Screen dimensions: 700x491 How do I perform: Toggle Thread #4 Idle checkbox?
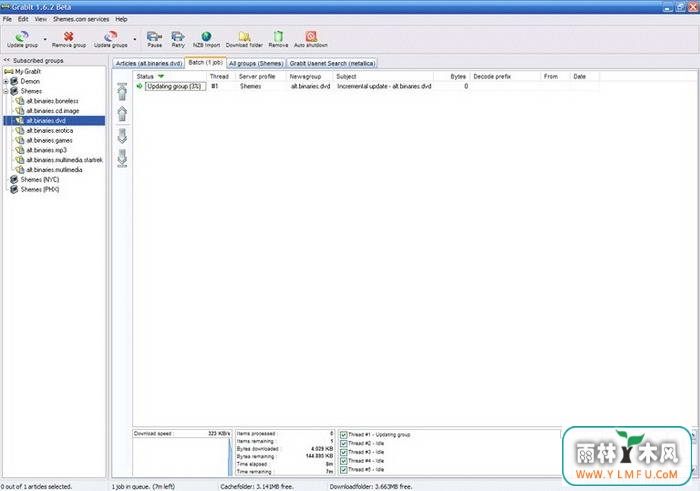pos(343,461)
